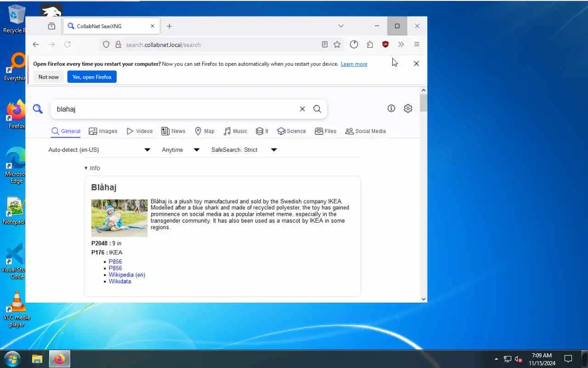Viewport: 588px width, 368px height.
Task: Click Yes, open Firefox button
Action: (x=92, y=77)
